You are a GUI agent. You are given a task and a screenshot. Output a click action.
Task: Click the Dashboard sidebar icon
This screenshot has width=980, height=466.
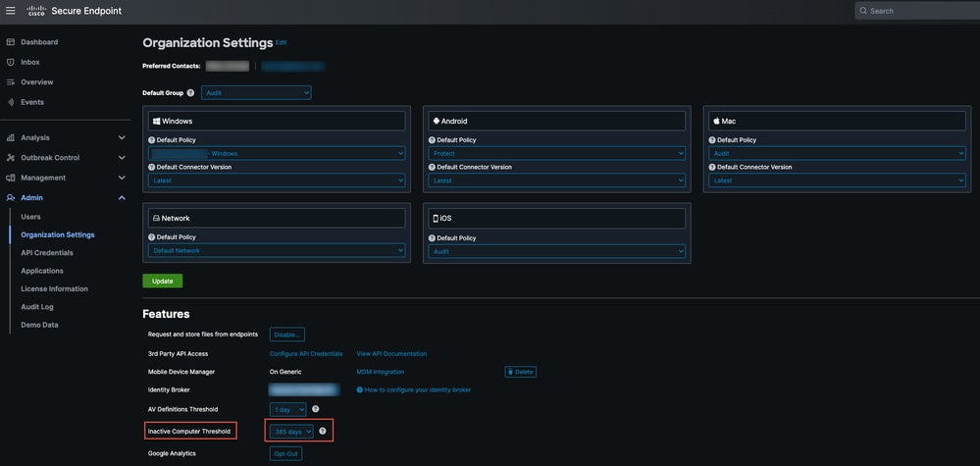[x=10, y=42]
